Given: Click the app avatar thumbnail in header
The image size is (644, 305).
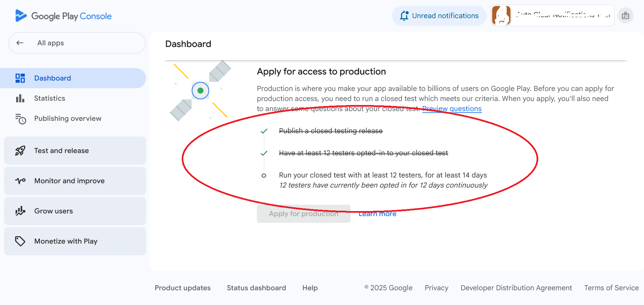Looking at the screenshot, I should [501, 15].
